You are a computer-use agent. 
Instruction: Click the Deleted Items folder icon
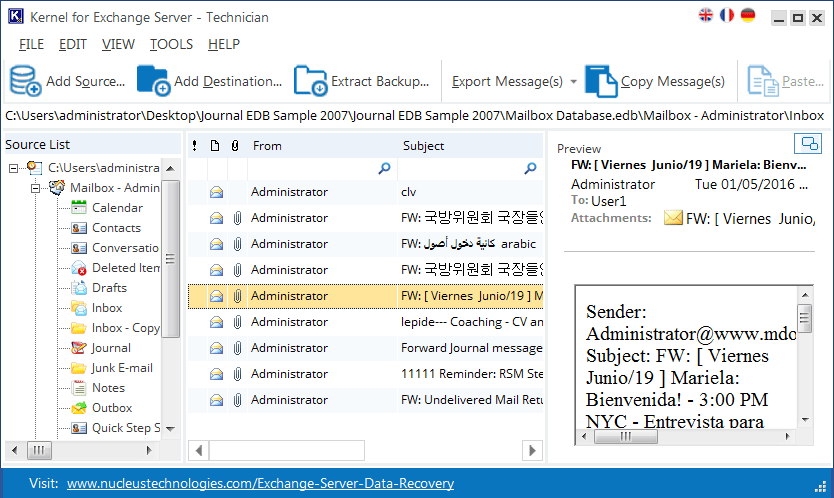point(79,268)
